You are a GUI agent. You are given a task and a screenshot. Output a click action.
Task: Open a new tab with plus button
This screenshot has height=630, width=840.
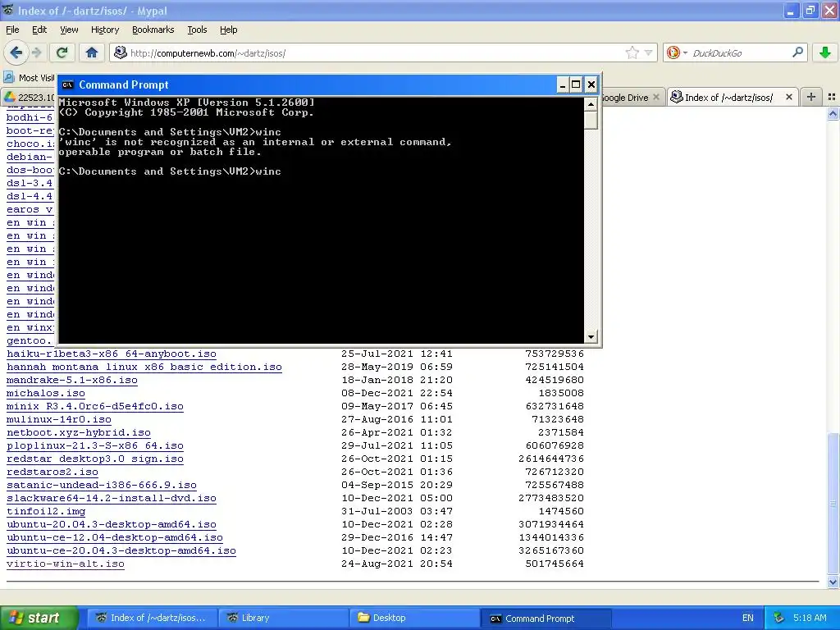point(811,97)
